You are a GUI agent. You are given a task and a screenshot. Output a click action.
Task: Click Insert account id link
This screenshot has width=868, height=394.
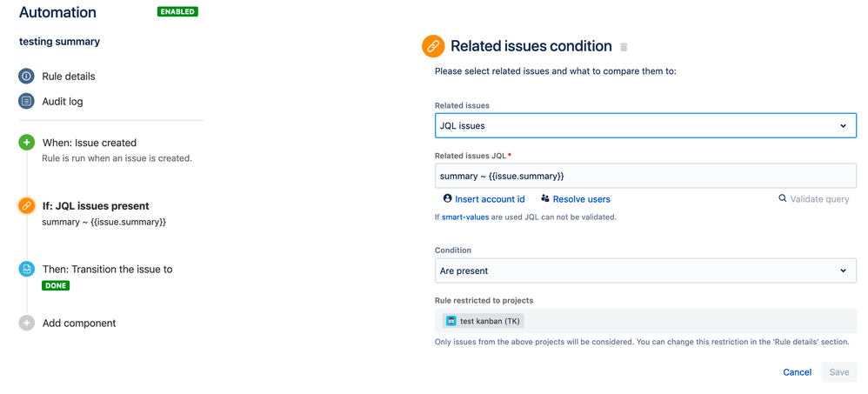click(484, 199)
